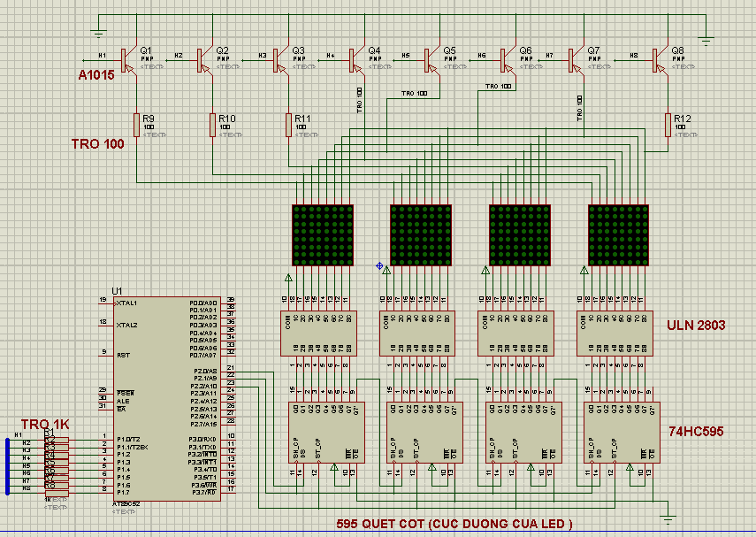Click the H1 terminal label at Q1 base
This screenshot has height=537, width=756.
coord(103,56)
